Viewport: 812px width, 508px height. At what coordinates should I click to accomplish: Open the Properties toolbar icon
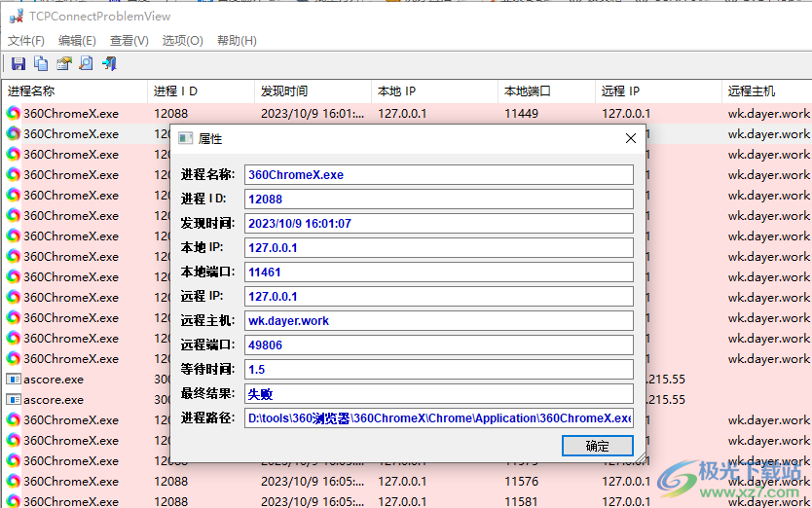63,63
